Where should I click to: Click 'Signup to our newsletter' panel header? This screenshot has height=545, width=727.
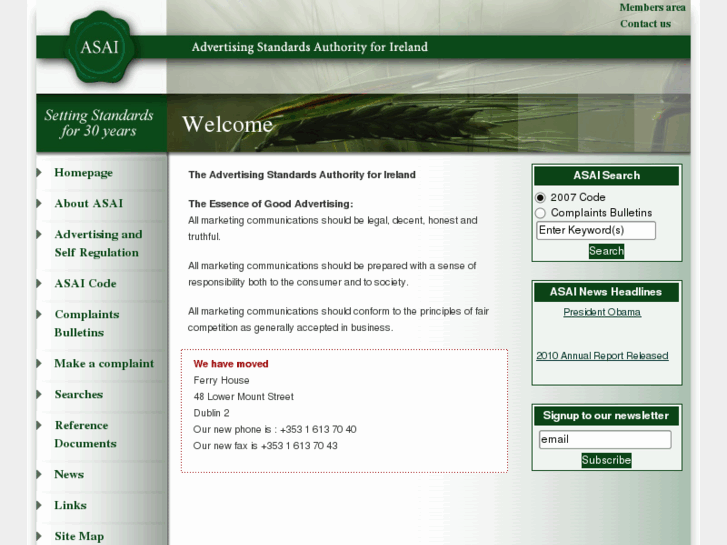[x=606, y=416]
